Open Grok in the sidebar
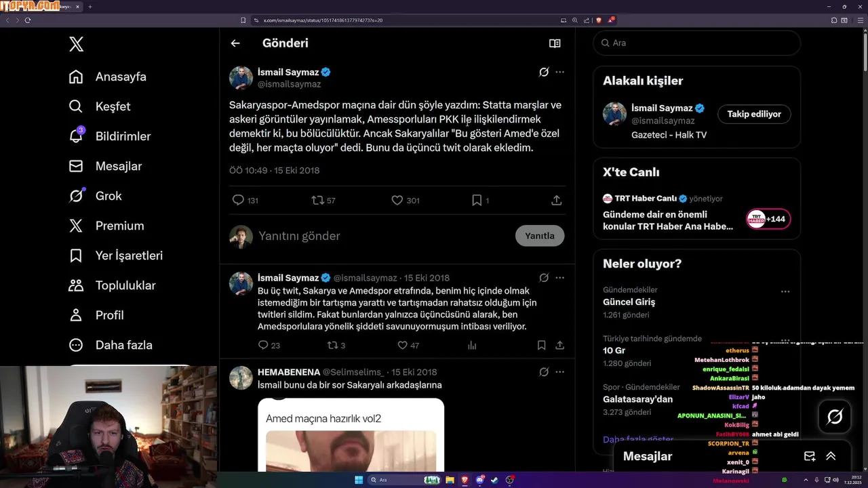This screenshot has height=488, width=868. (x=96, y=196)
